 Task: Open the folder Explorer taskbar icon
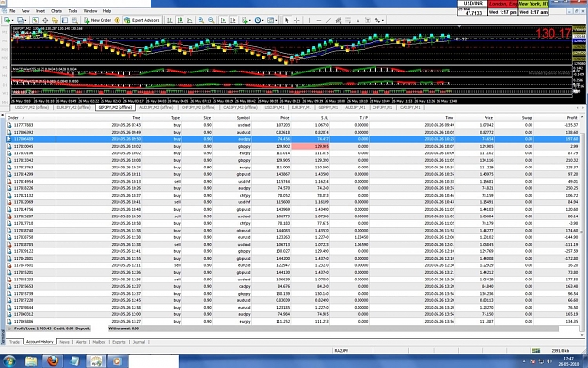click(31, 360)
